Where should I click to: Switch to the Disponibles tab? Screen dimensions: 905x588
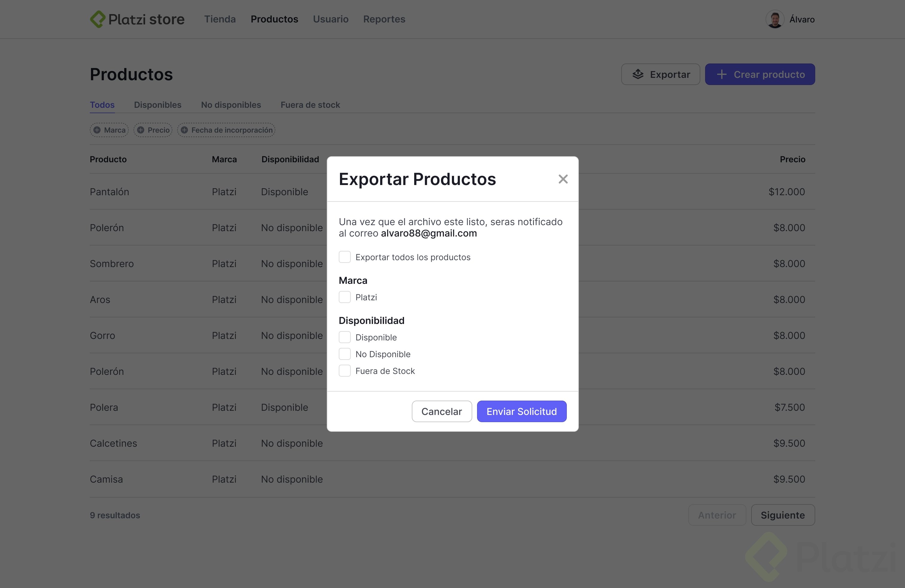click(157, 104)
